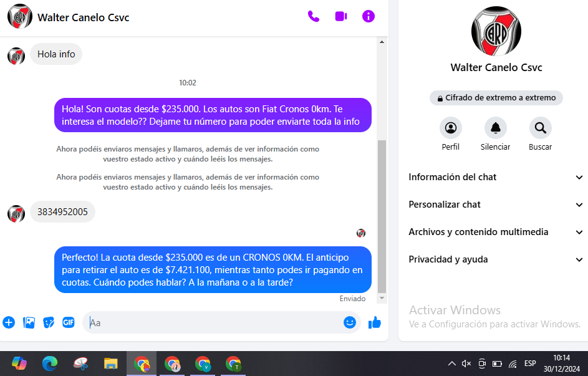Viewport: 588px width, 376px height.
Task: Click the Cifrado de extremo a extremo badge
Action: point(496,98)
